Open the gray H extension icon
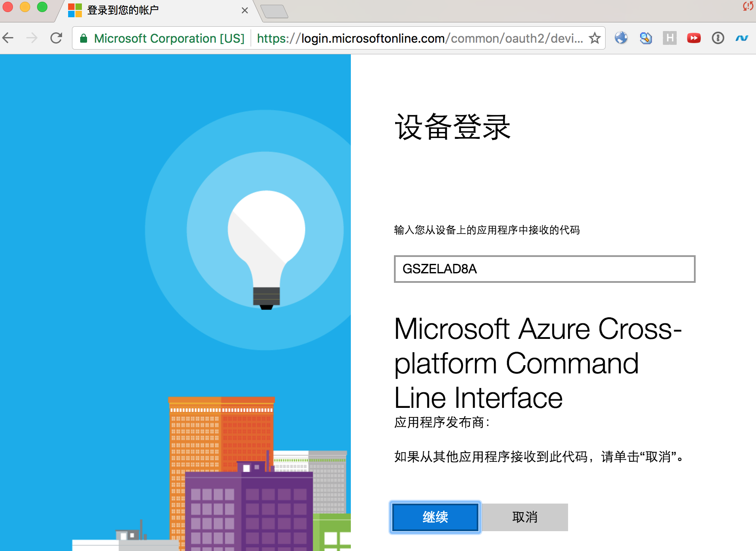The image size is (756, 551). [669, 38]
